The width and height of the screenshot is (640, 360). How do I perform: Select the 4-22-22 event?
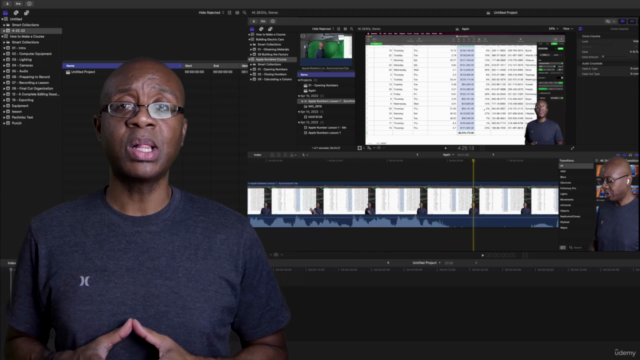(31, 31)
